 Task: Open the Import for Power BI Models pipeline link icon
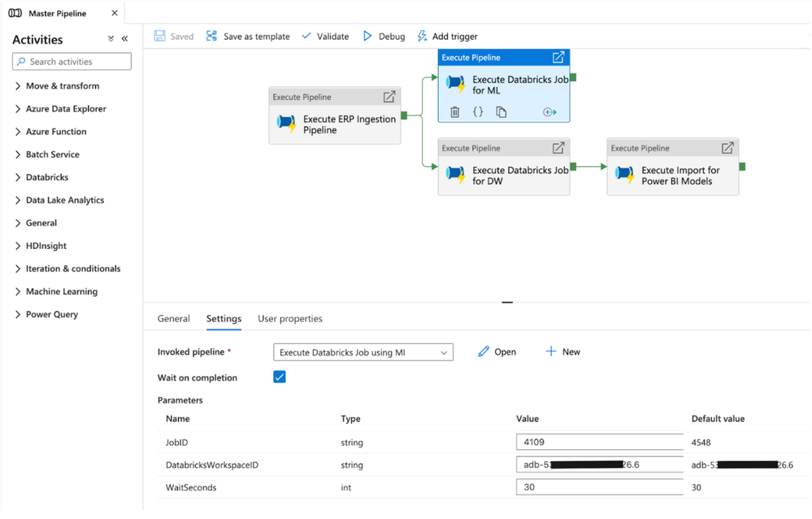[727, 148]
